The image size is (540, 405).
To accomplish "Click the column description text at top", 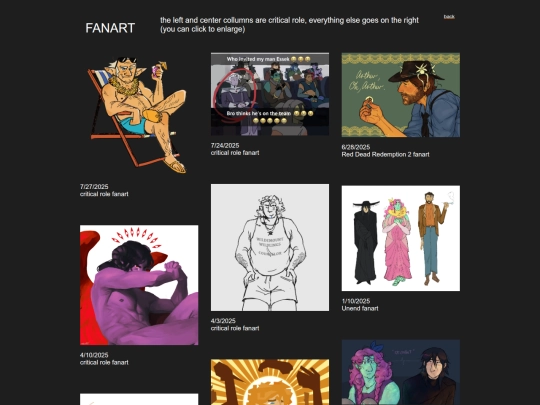I will coord(289,24).
